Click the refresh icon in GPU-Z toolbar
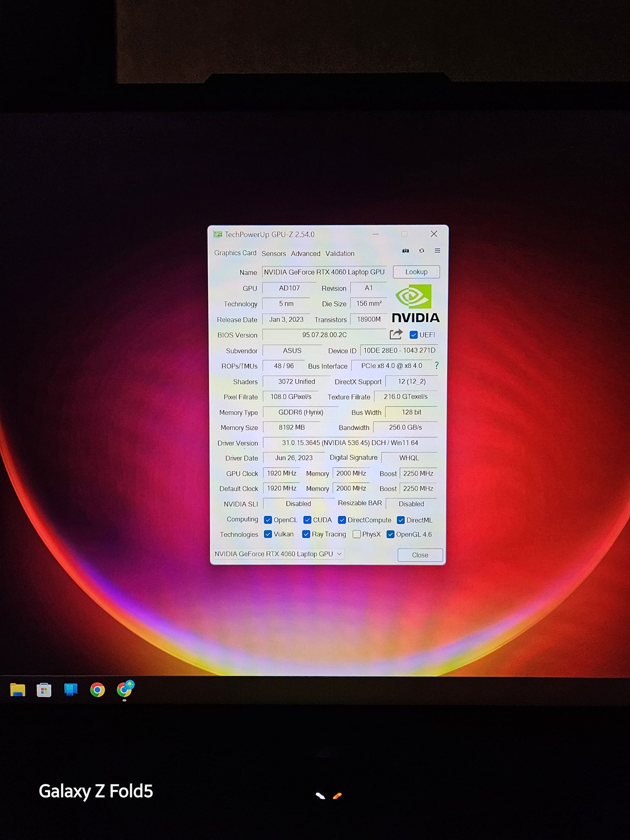630x840 pixels. pos(422,251)
